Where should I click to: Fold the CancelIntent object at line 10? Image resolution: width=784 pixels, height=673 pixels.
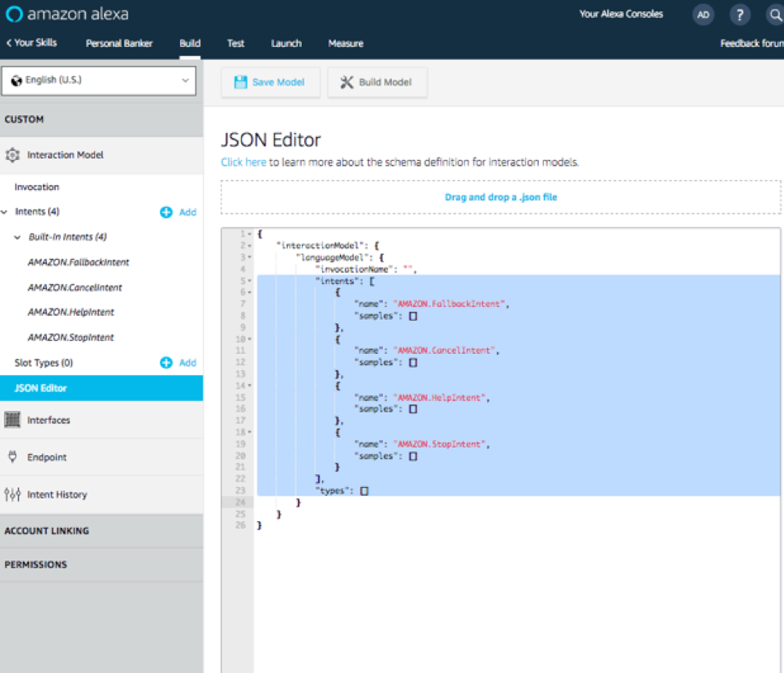click(249, 339)
